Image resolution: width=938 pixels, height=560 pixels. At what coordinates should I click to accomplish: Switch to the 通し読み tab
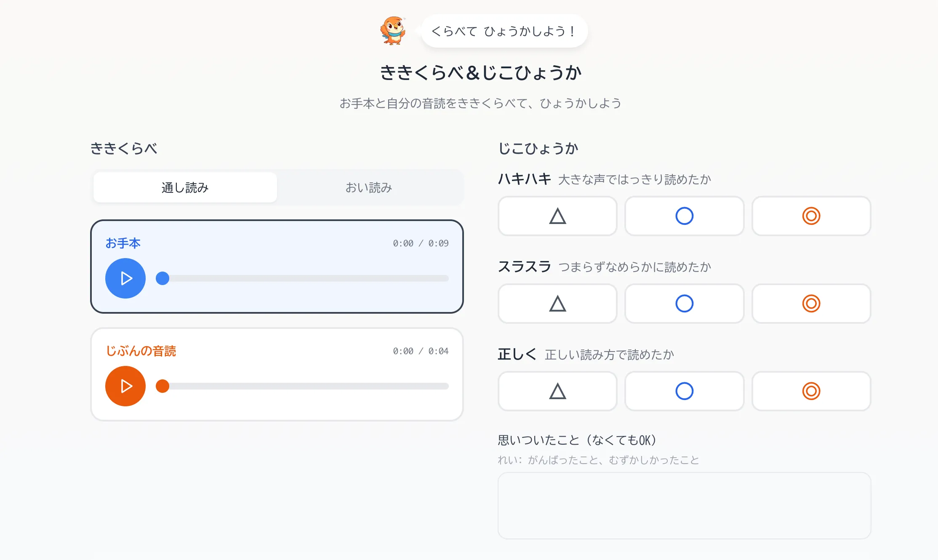pos(184,187)
